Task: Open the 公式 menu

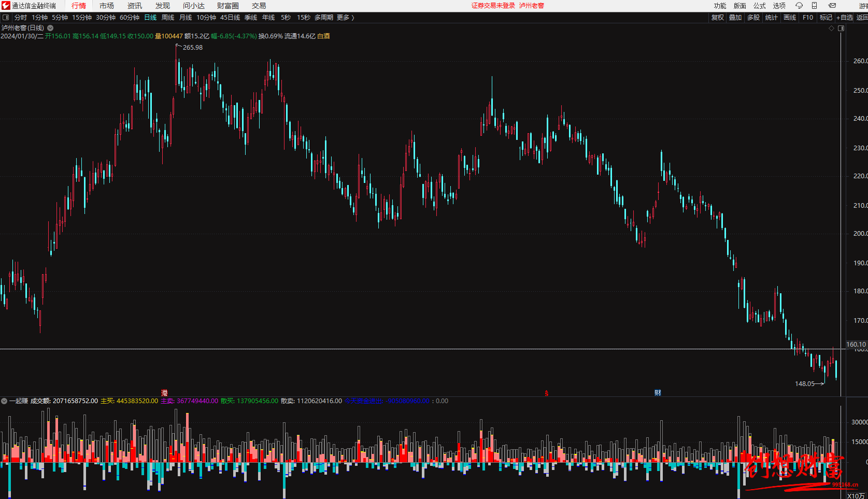Action: [x=760, y=6]
